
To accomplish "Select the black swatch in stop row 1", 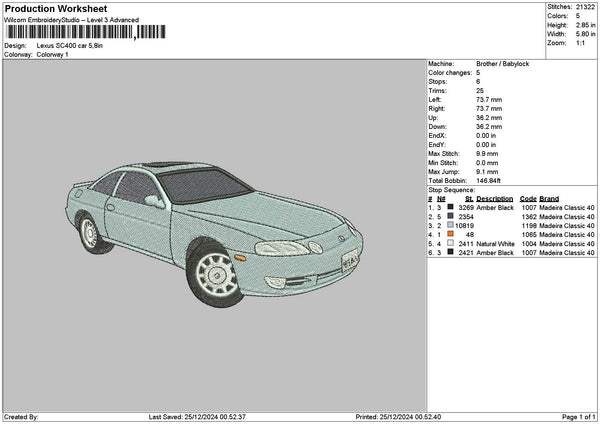I will [x=450, y=207].
